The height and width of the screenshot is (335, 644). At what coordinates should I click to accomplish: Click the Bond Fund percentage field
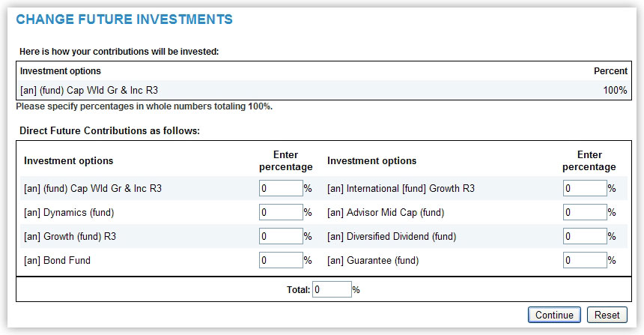pyautogui.click(x=281, y=261)
